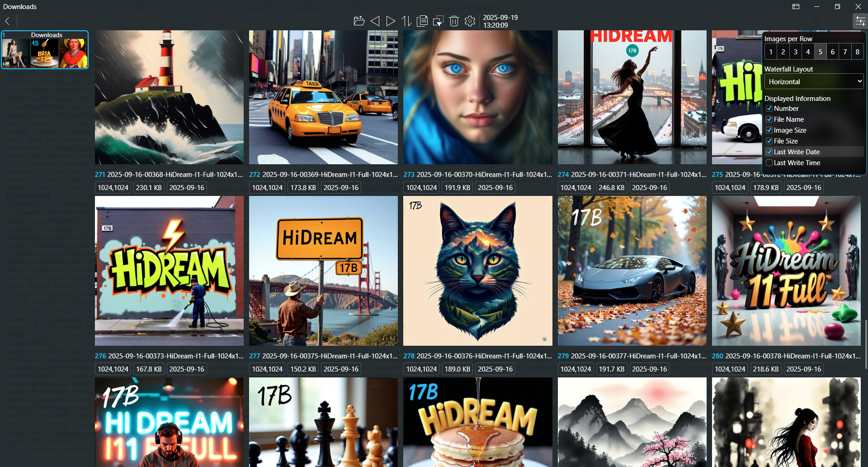The image size is (868, 467).
Task: Click the back arrow at top left
Action: tap(7, 21)
